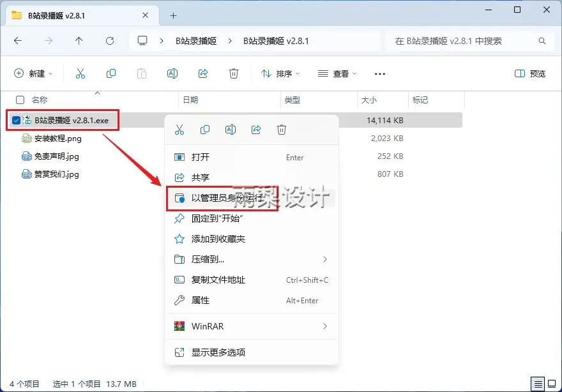Switch to large icons view in the status bar
Image resolution: width=562 pixels, height=392 pixels.
pyautogui.click(x=552, y=384)
